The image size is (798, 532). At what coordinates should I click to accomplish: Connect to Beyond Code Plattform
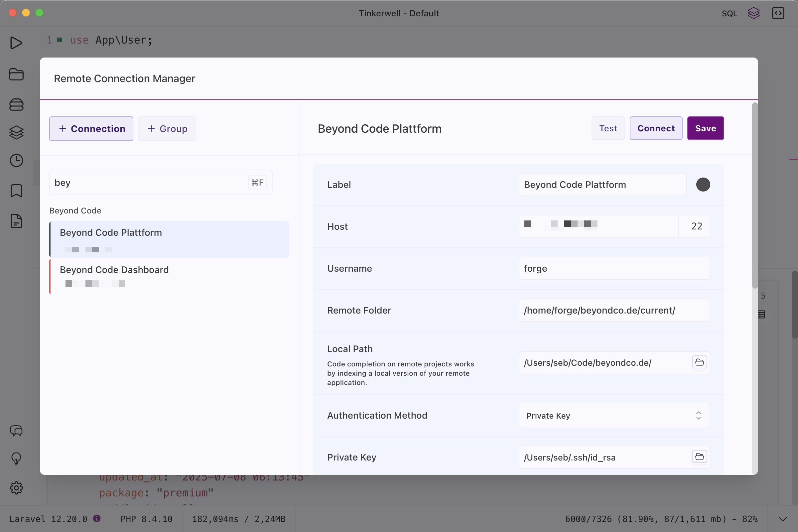coord(656,128)
